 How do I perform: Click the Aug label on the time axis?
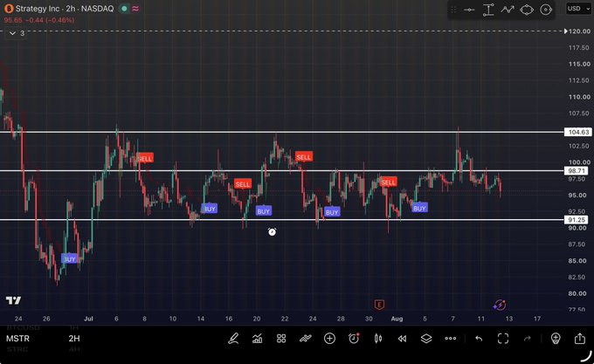pyautogui.click(x=397, y=319)
